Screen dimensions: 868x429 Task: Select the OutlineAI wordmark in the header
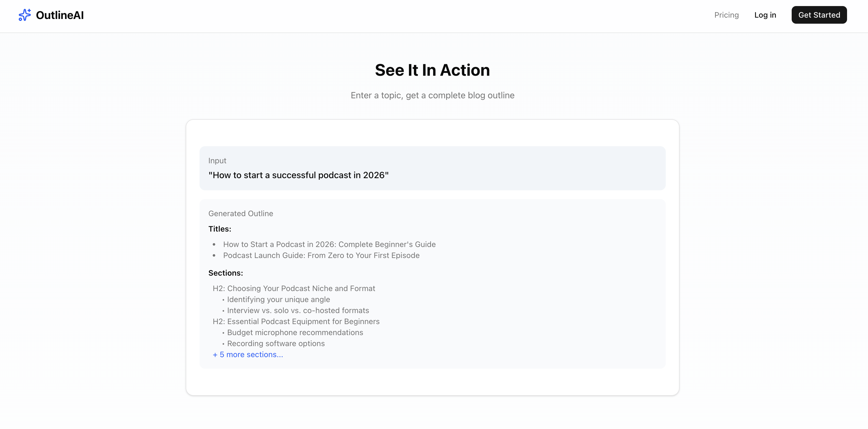tap(60, 15)
